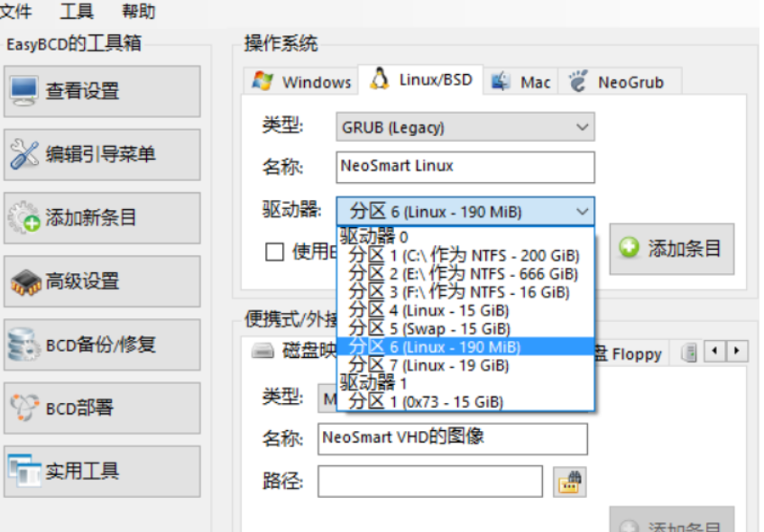
Task: Click the left tab scroll arrow
Action: pos(714,351)
